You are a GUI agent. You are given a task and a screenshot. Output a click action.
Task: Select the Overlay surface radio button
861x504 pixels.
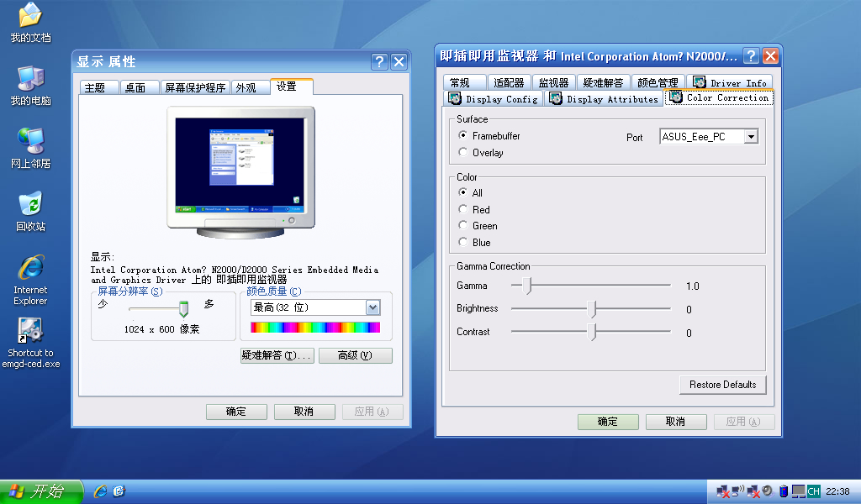click(463, 152)
